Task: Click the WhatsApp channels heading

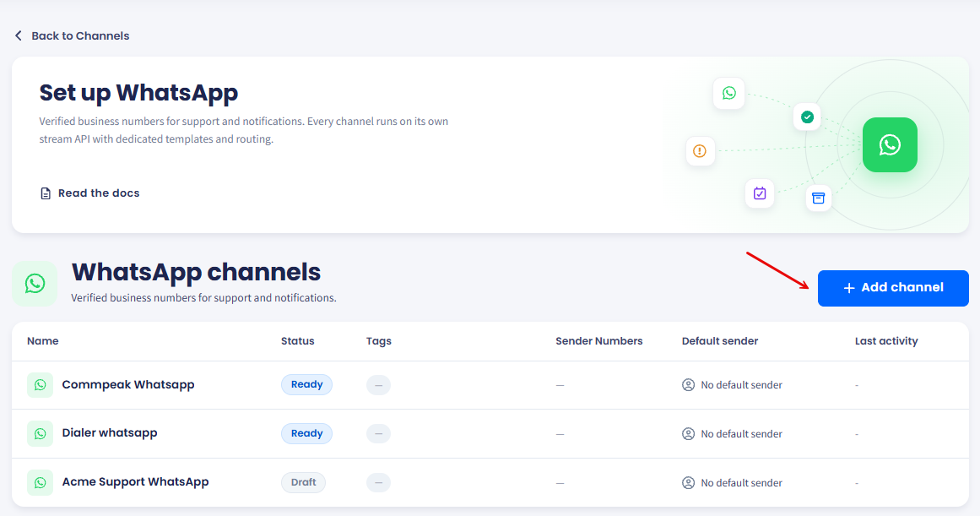Action: pos(196,272)
